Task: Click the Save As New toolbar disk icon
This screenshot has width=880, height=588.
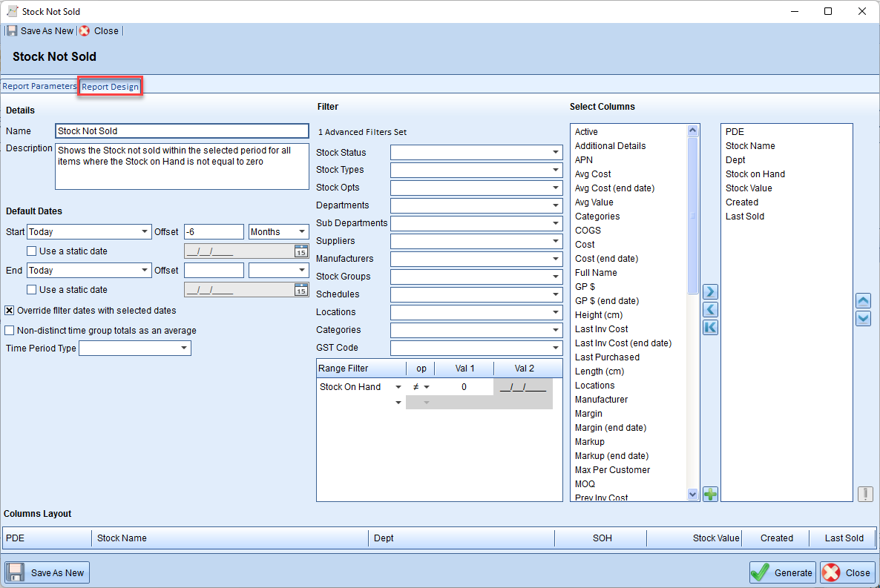Action: tap(12, 31)
